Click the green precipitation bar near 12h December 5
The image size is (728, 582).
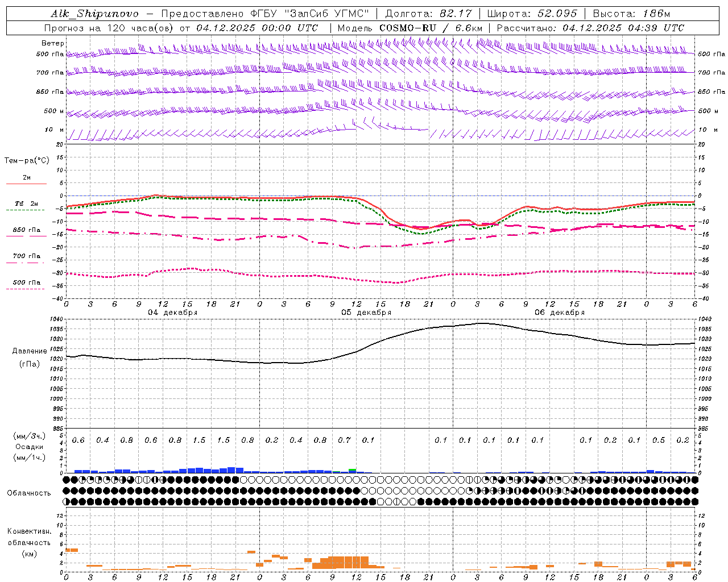point(353,470)
